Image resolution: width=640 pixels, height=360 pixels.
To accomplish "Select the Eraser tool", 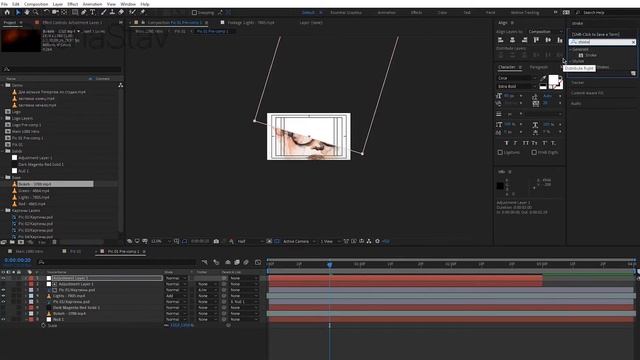I will click(121, 12).
